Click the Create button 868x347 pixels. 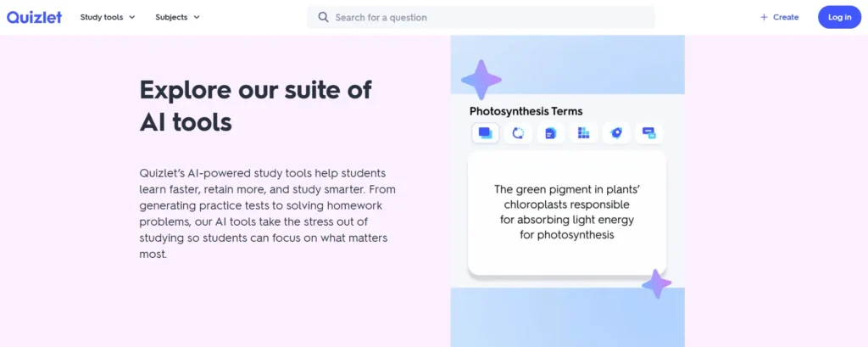pos(780,17)
